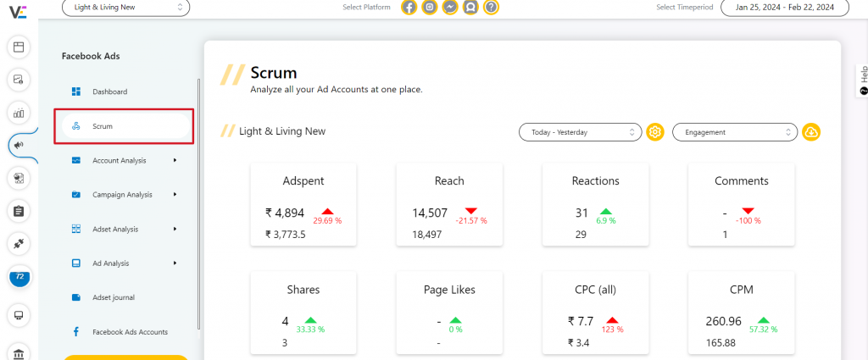
Task: Click the Jan 25 - Feb 22 timeperiod selector
Action: pyautogui.click(x=785, y=8)
